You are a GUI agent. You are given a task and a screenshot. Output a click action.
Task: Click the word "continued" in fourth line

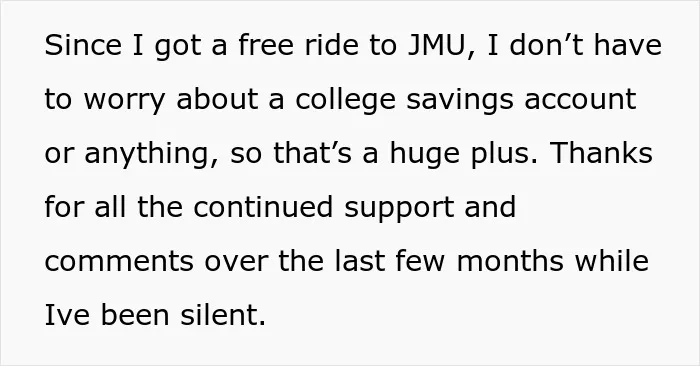(263, 207)
